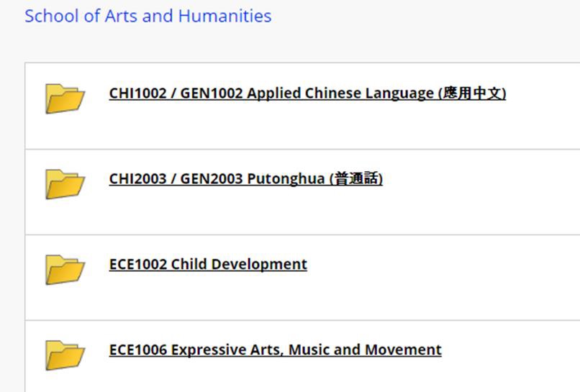Open the CHI1002 Applied Chinese Language folder icon
Image resolution: width=580 pixels, height=392 pixels.
point(65,99)
